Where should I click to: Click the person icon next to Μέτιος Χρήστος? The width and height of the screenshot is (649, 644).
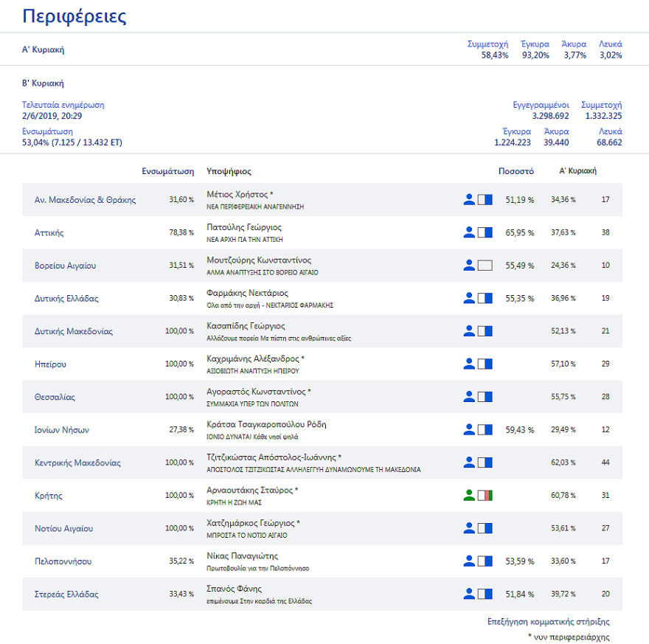(468, 199)
